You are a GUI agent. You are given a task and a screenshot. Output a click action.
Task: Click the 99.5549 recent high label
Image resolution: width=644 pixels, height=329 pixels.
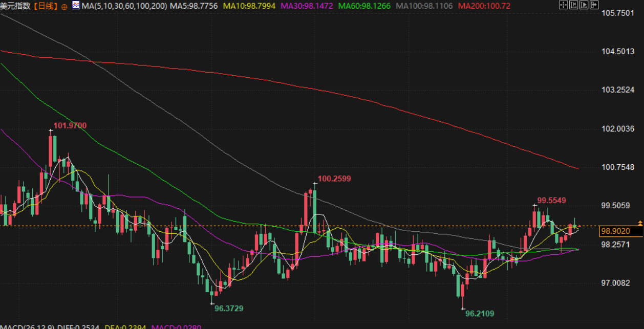click(551, 200)
